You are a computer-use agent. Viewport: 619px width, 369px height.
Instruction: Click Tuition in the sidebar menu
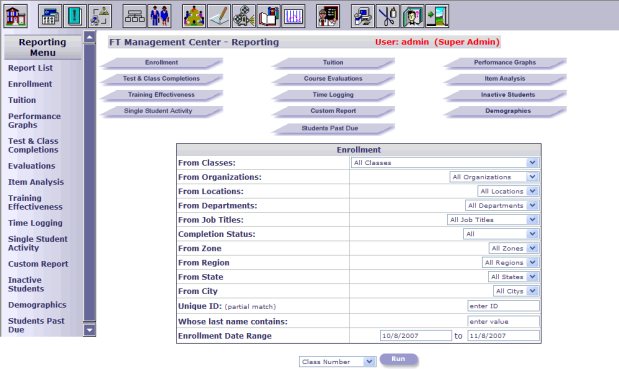(22, 100)
